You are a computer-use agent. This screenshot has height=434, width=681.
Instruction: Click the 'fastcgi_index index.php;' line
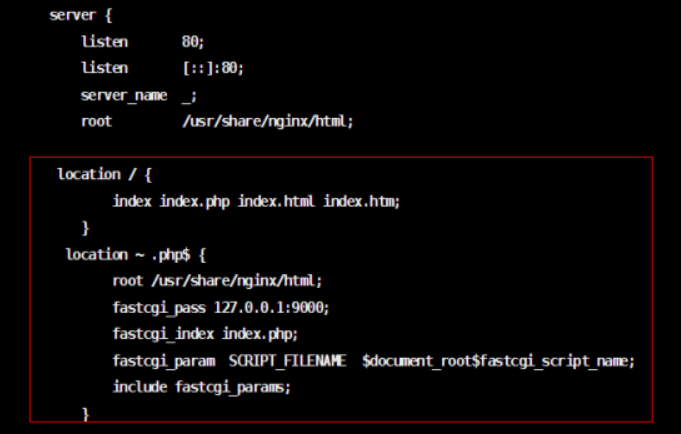205,333
